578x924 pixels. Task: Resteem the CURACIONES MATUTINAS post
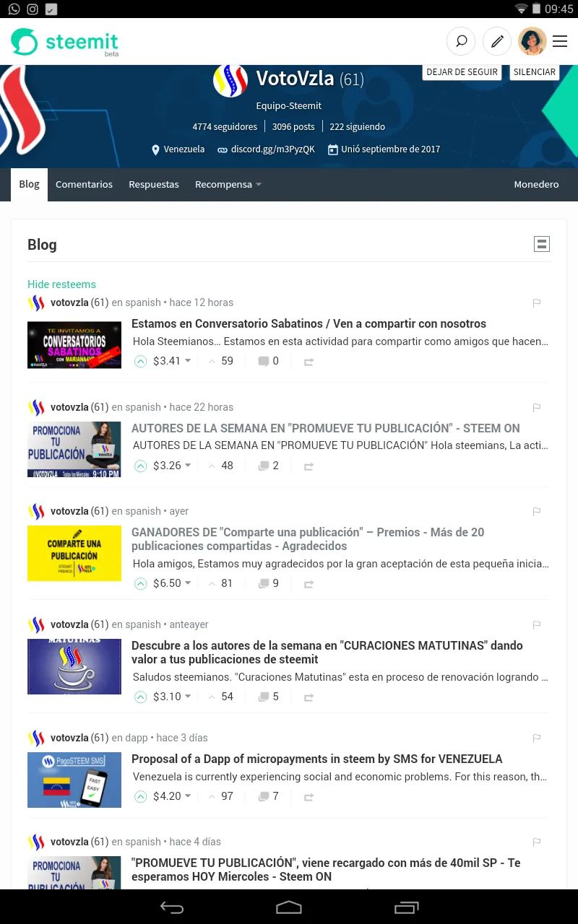click(309, 697)
